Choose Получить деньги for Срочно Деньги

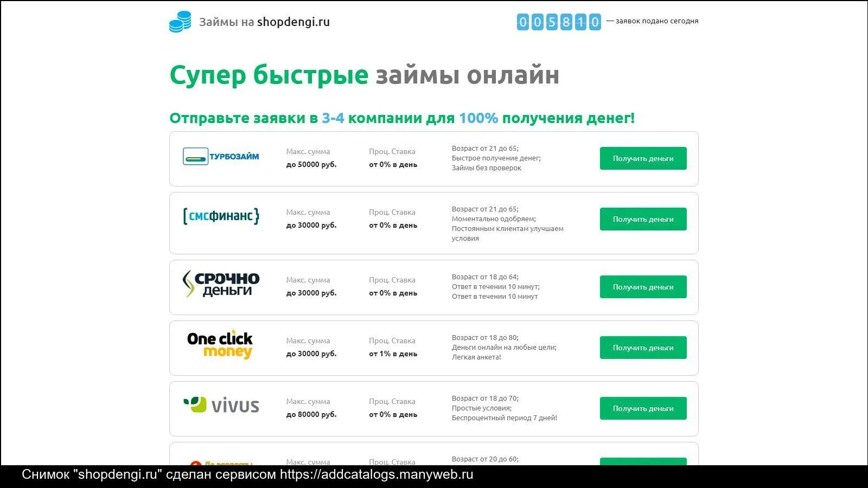click(x=643, y=287)
